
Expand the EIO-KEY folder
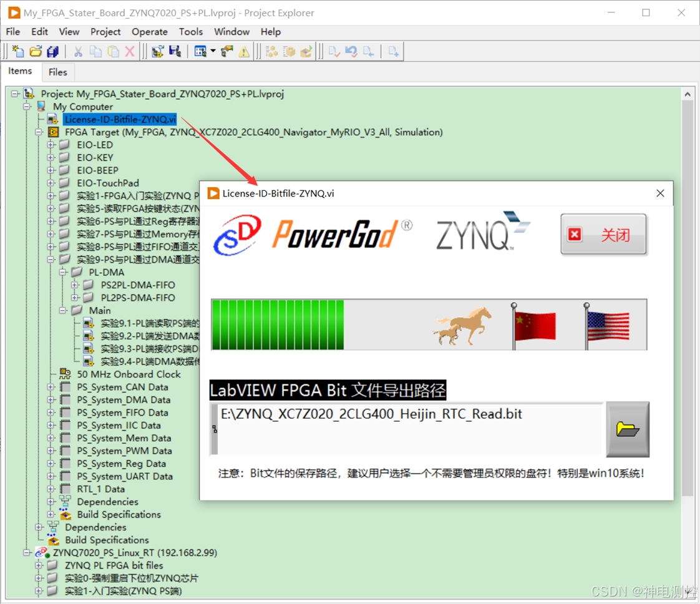[x=51, y=158]
